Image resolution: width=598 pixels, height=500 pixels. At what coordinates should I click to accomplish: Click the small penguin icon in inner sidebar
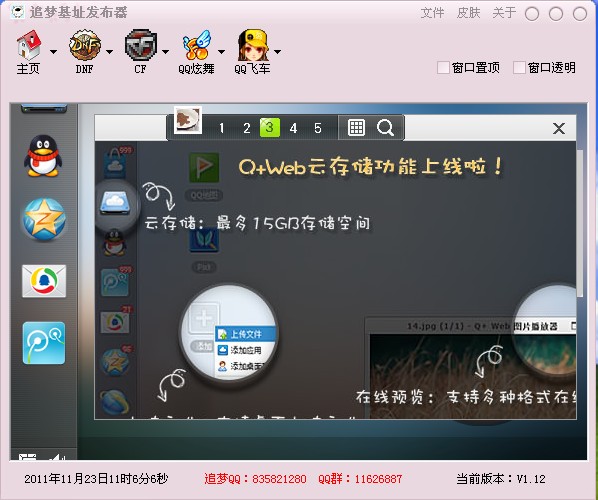pyautogui.click(x=115, y=243)
